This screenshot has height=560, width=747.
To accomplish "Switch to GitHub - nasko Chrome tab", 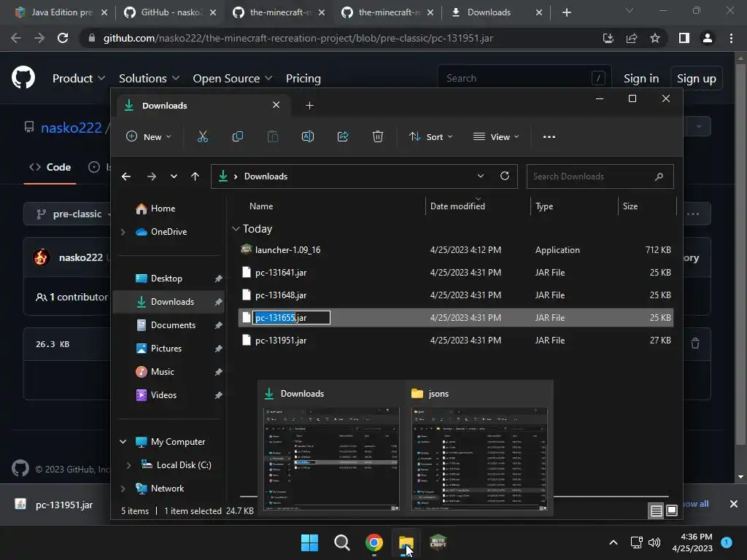I will [x=171, y=12].
